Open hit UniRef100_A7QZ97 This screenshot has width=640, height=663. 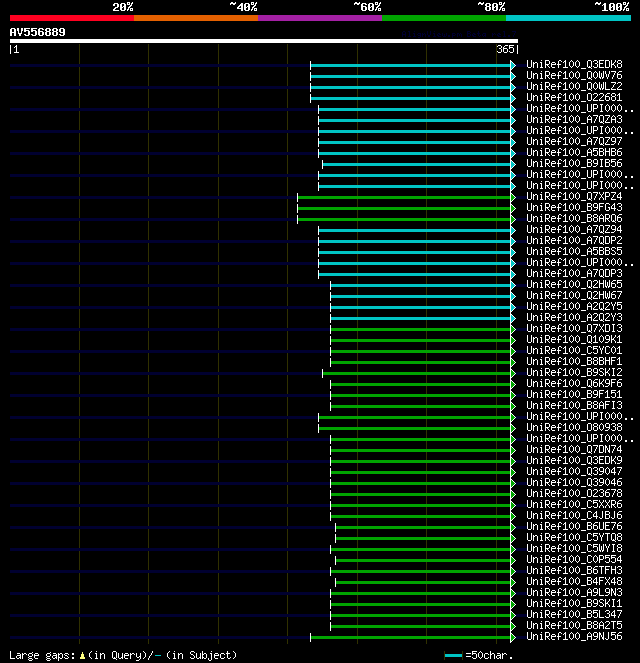574,141
